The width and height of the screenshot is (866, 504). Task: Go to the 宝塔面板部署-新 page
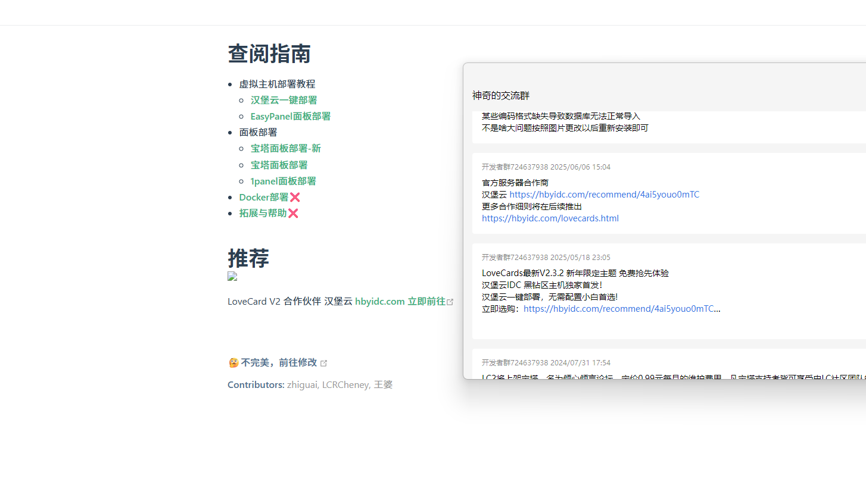click(285, 148)
